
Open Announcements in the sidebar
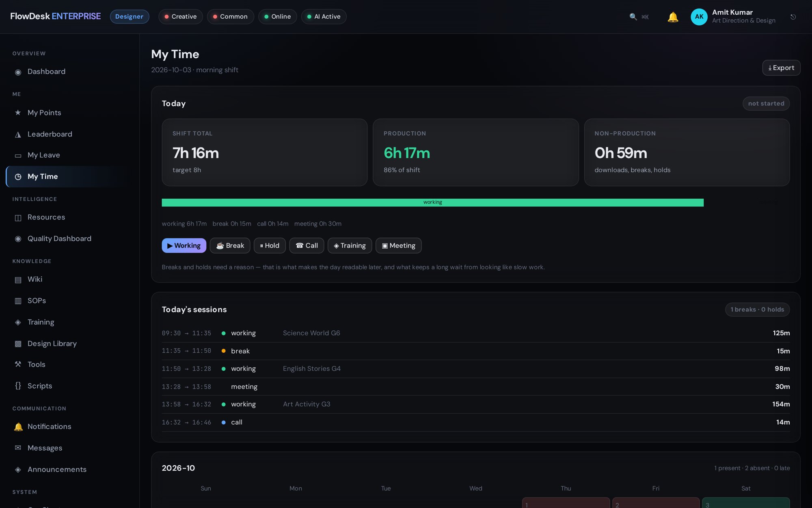click(70, 469)
